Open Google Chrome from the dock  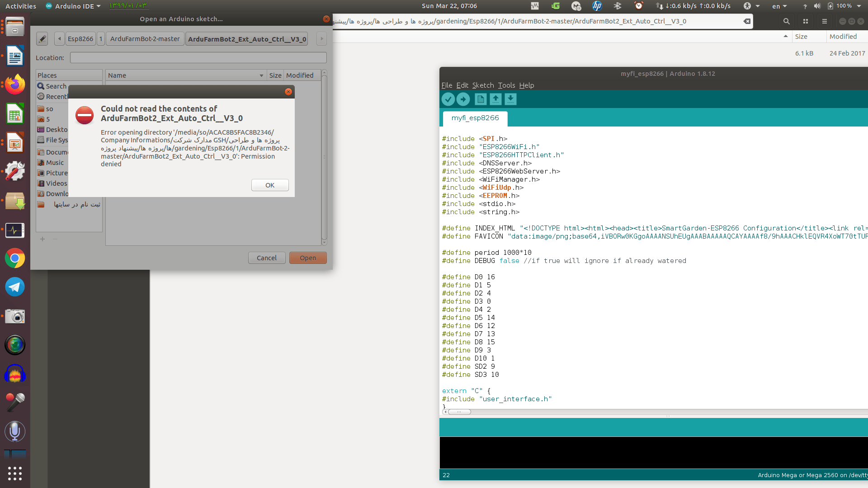15,258
